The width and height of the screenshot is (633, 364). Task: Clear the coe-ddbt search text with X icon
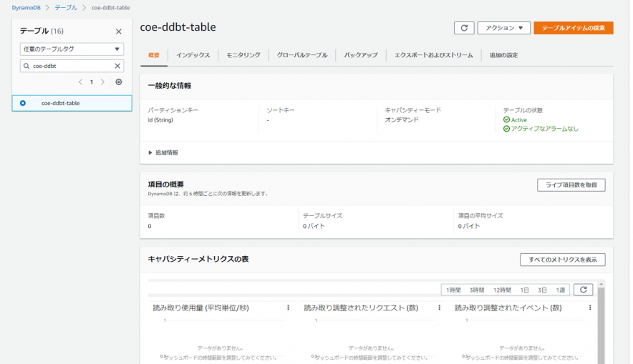pos(117,66)
